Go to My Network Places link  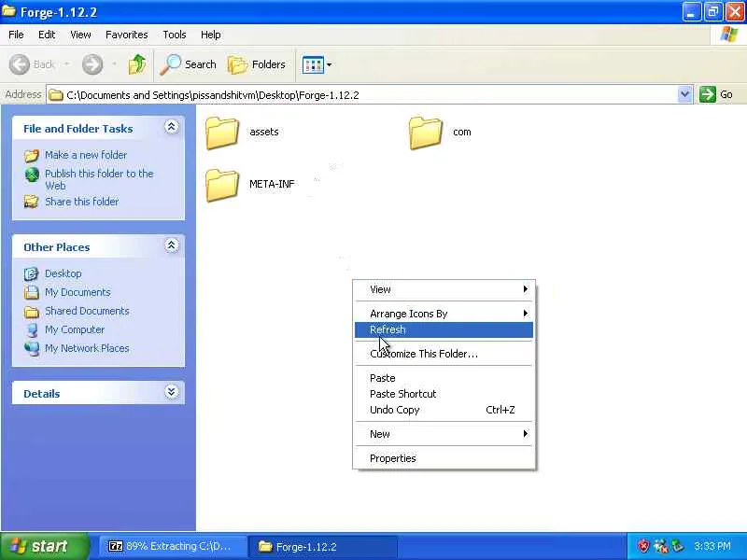(x=87, y=348)
